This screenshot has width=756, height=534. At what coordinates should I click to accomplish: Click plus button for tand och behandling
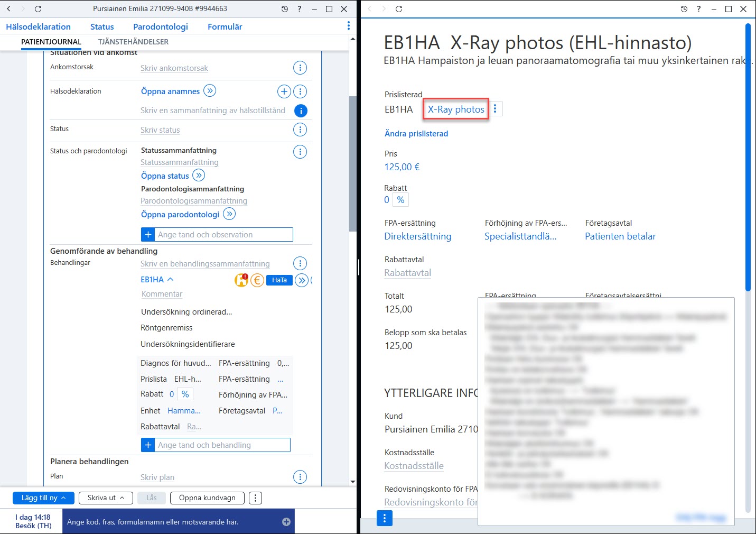[x=148, y=445]
